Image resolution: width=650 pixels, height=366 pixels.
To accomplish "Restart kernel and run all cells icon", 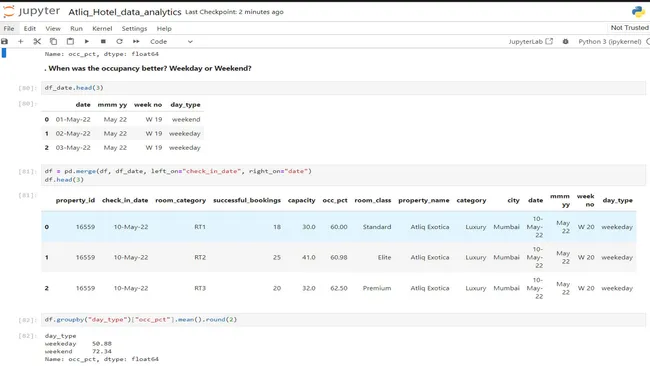I will (x=136, y=41).
